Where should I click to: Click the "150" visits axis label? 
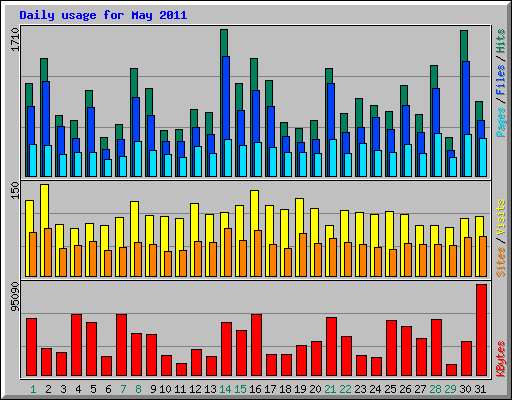(15, 190)
